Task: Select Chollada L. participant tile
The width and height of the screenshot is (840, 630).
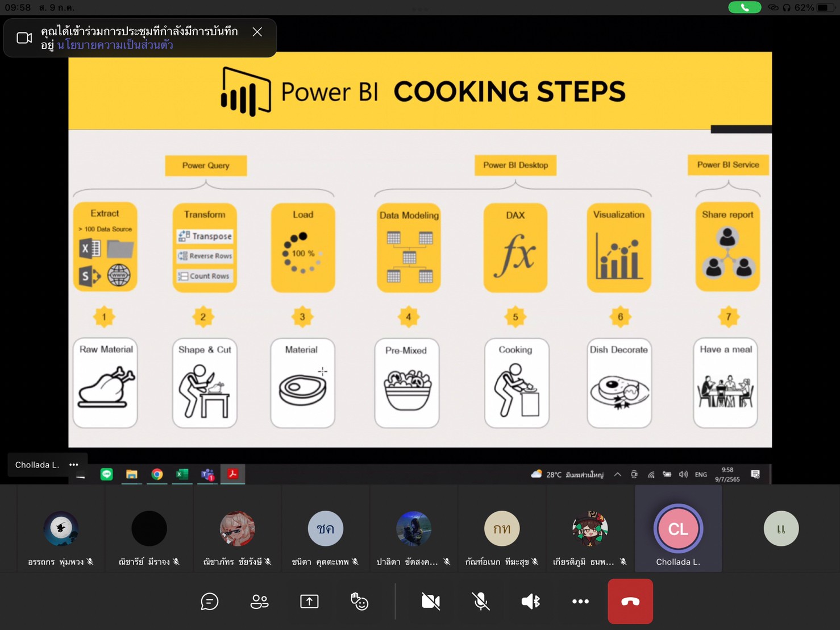Action: 678,529
